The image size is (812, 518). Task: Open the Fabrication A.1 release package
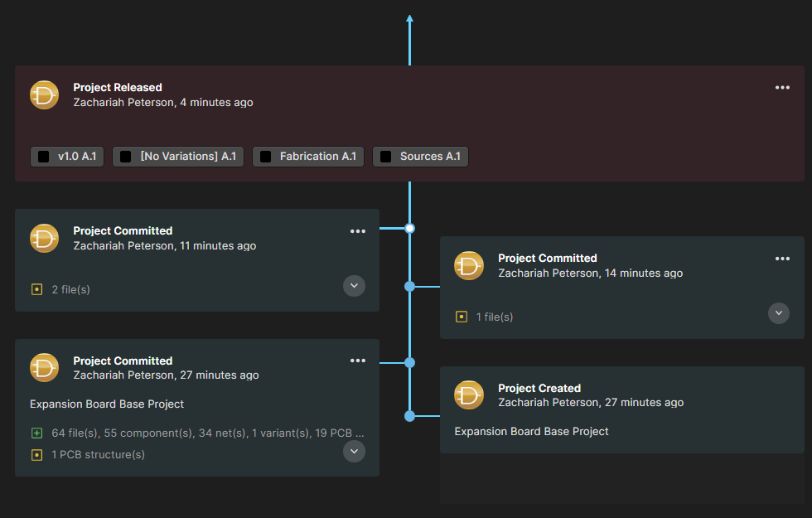[x=308, y=157]
